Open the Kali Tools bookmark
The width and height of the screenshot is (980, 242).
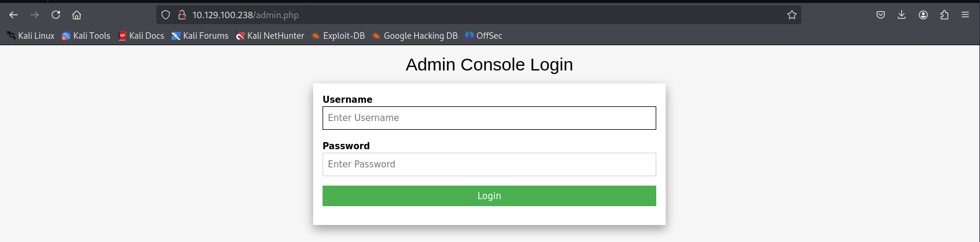(x=86, y=36)
